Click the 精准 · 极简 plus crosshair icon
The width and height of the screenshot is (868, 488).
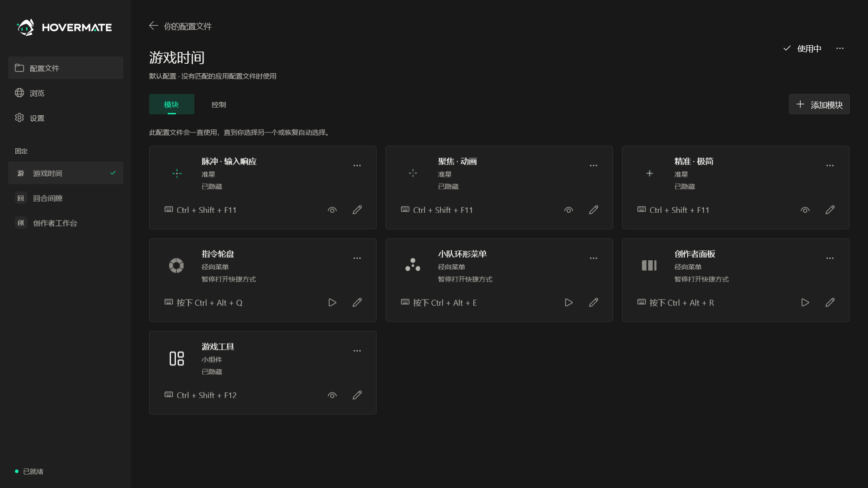pyautogui.click(x=650, y=174)
